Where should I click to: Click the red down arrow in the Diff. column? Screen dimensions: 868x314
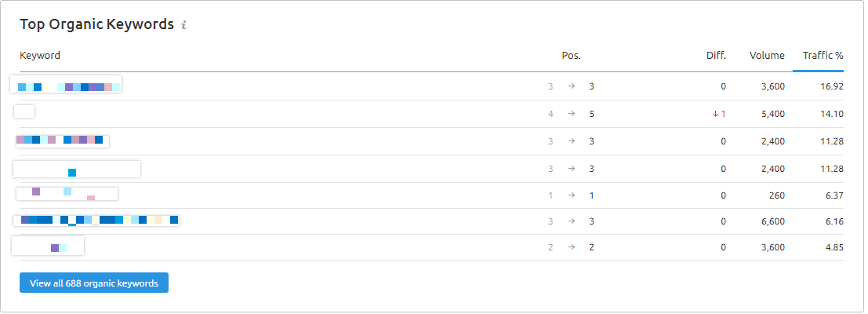tap(715, 114)
